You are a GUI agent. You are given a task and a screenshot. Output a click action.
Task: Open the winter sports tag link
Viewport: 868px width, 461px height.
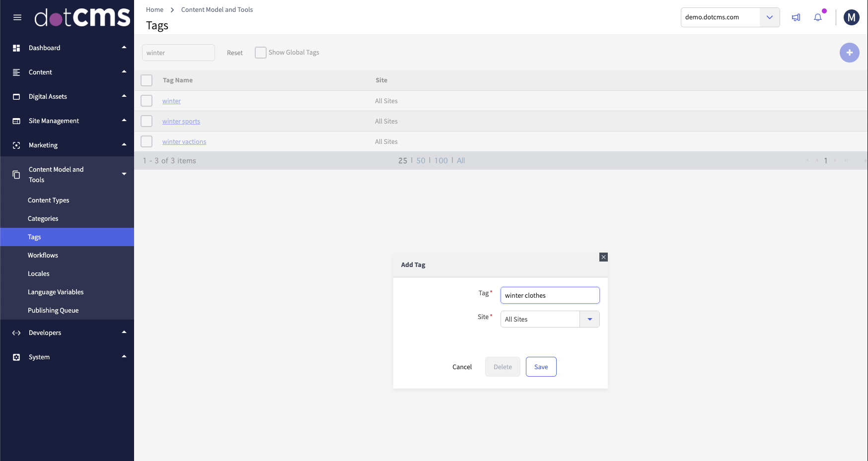[181, 121]
